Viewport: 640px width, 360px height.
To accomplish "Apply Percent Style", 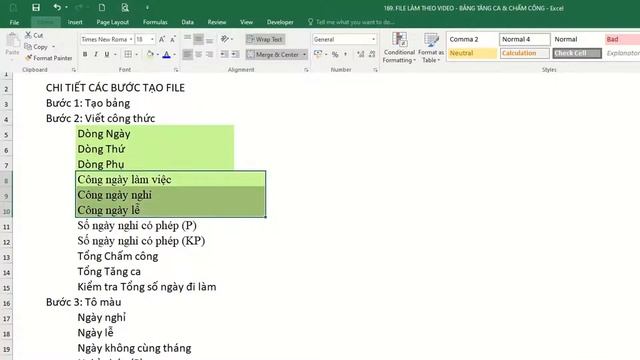I will pyautogui.click(x=335, y=54).
